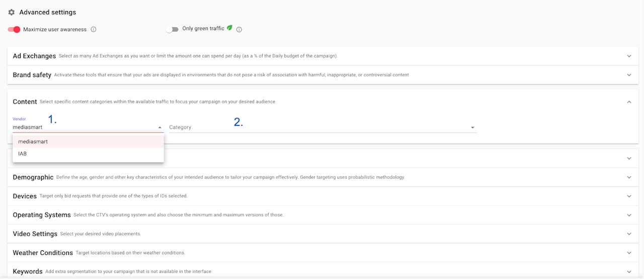
Task: Expand the Brand safety panel
Action: click(x=629, y=75)
